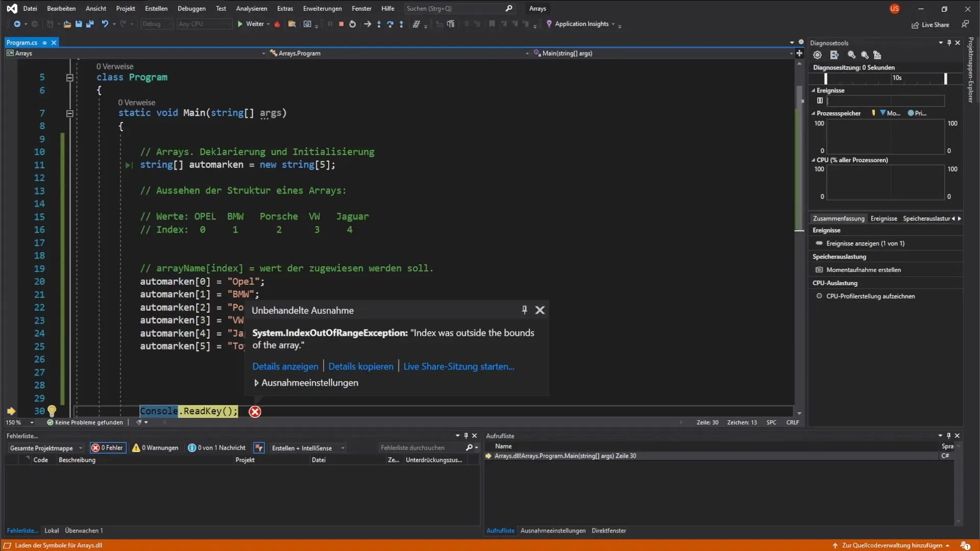Switch to the Lokal tab
Viewport: 980px width, 551px height.
[52, 531]
